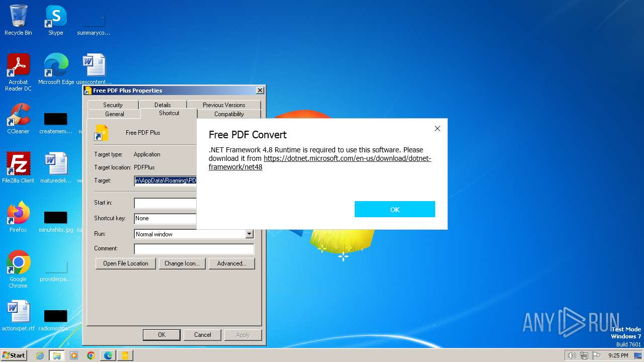The height and width of the screenshot is (362, 644).
Task: Click the Shortcut key field showing None
Action: click(x=166, y=218)
